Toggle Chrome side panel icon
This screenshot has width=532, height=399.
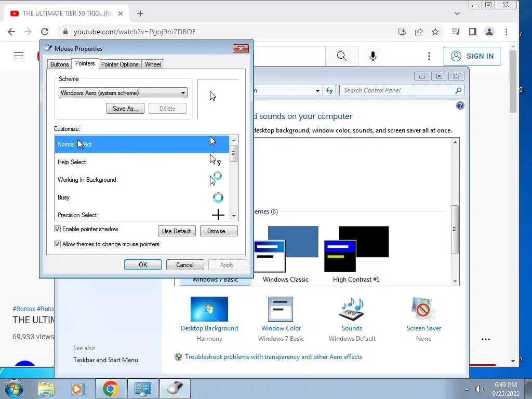click(473, 32)
